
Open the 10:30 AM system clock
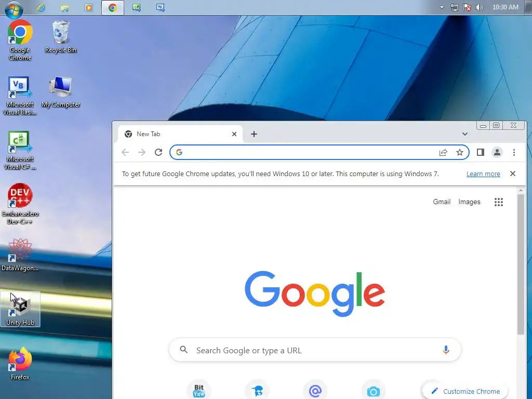click(x=505, y=7)
